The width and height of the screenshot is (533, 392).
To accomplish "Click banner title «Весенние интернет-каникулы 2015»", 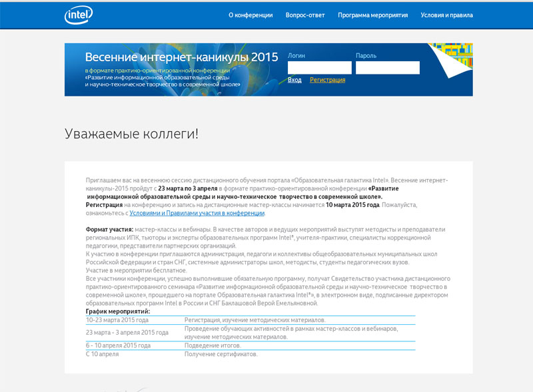I will [181, 57].
